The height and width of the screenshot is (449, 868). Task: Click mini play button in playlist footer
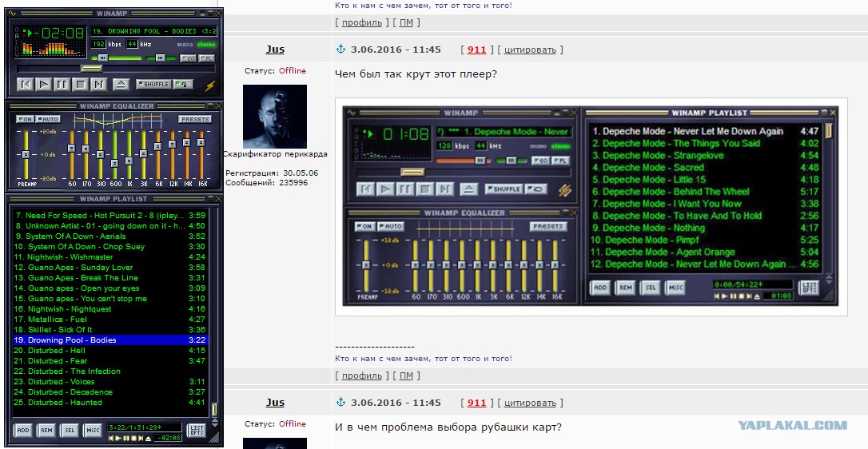pos(118,439)
